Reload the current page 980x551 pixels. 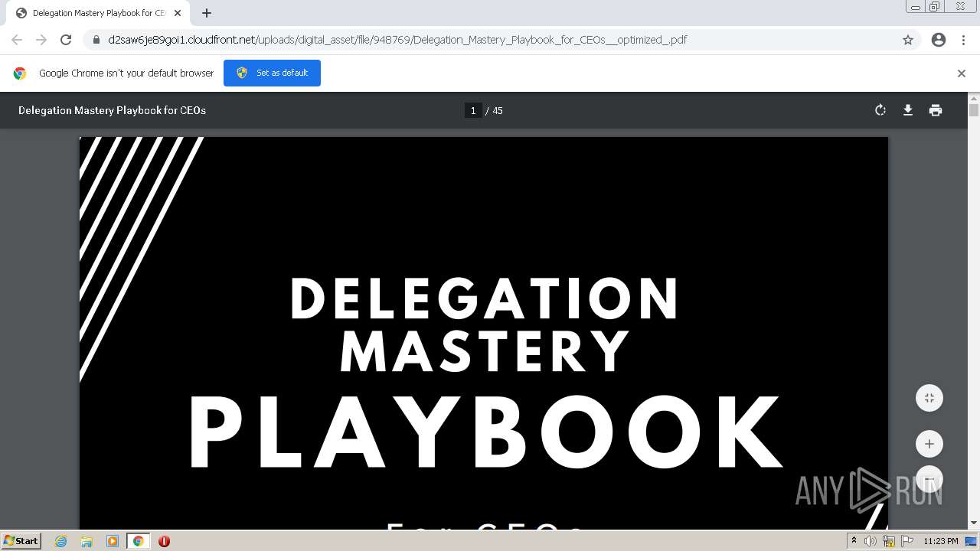click(66, 40)
